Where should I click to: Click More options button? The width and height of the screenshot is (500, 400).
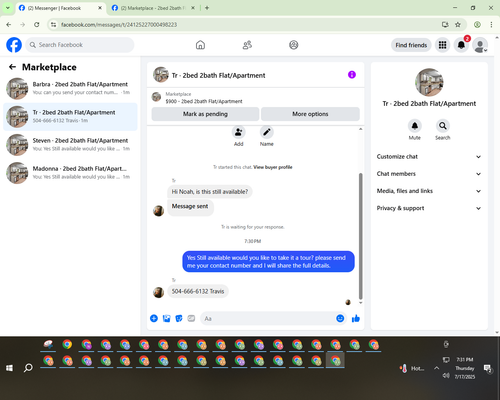coord(310,114)
